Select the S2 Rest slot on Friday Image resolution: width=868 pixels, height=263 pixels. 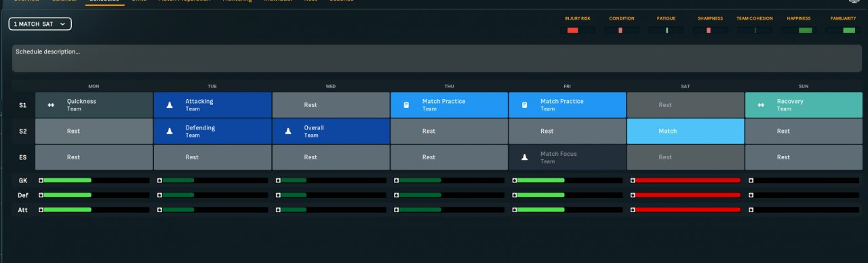tap(567, 131)
